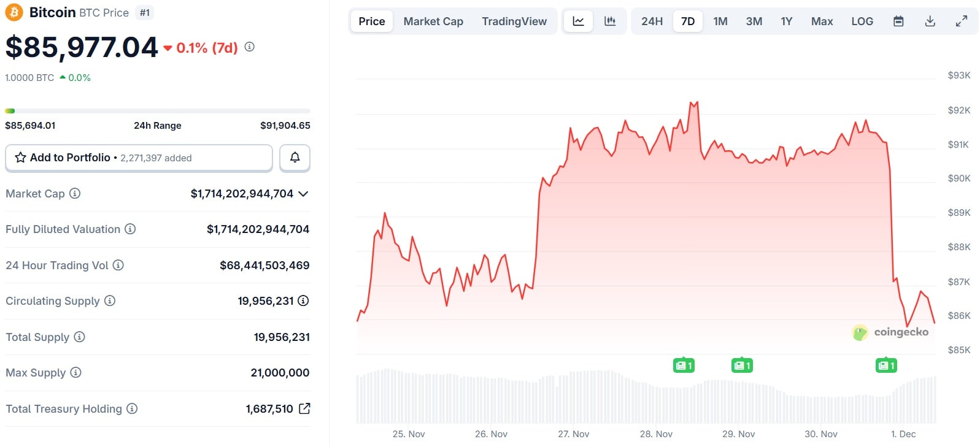Expand the Market Cap value chevron
Viewport: 980px width, 447px height.
[x=303, y=194]
